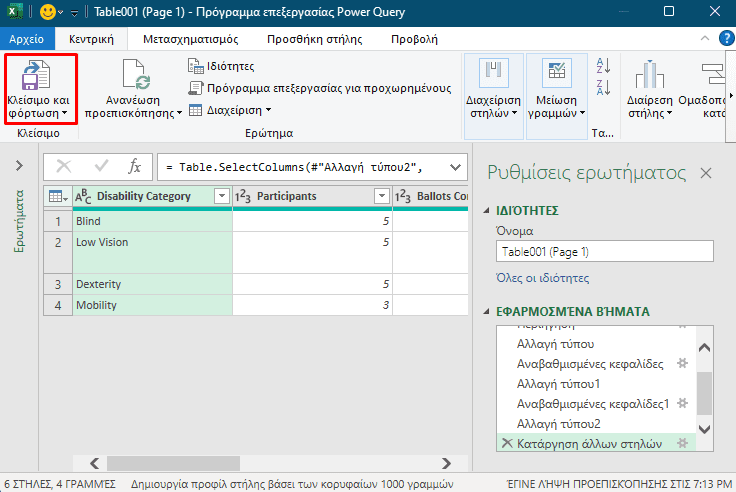Open the Όλες οι ιδιότητες link
Viewport: 736px width, 492px height.
point(543,278)
